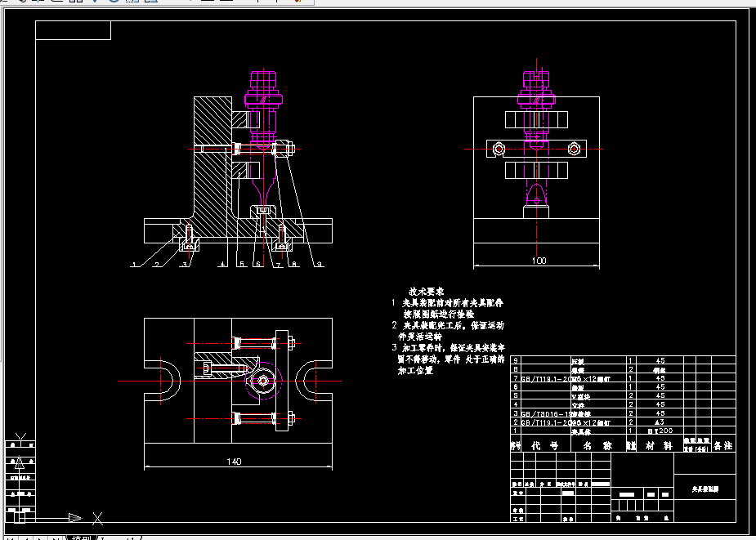
Task: Select part balloon number 1 label
Action: click(133, 264)
